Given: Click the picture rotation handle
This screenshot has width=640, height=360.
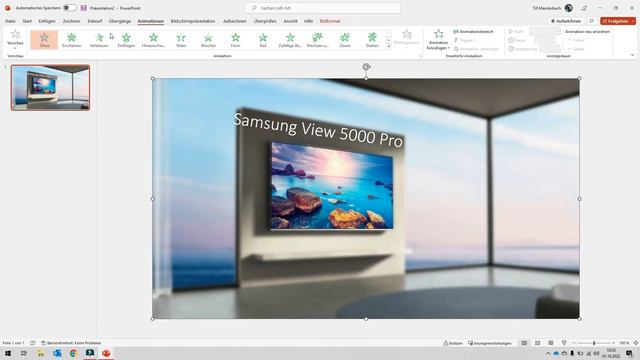Looking at the screenshot, I should pyautogui.click(x=366, y=67).
